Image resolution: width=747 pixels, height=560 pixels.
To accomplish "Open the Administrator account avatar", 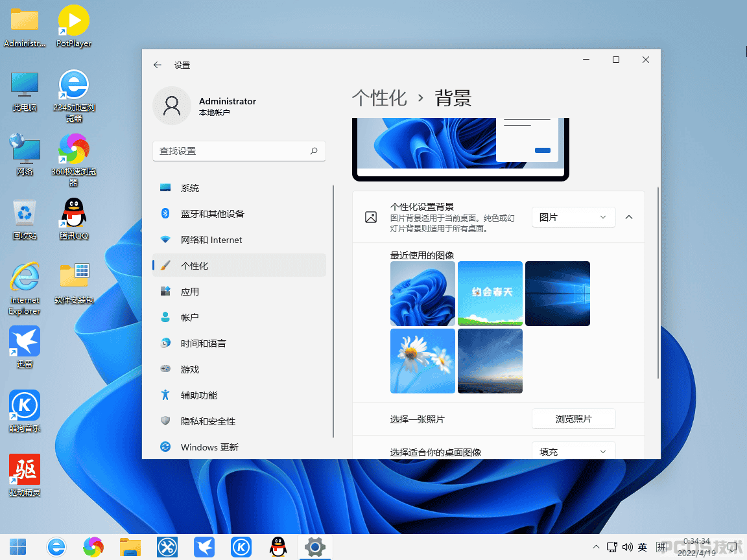I will [171, 106].
